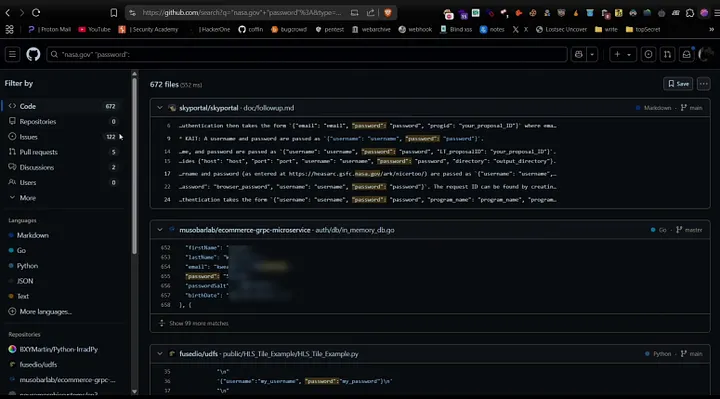This screenshot has width=720, height=399.
Task: Click the sidebar scrollbar up arrow
Action: pos(135,73)
